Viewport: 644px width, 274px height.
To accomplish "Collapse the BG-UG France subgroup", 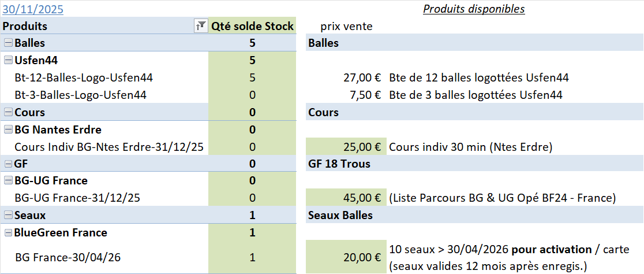I will (8, 181).
